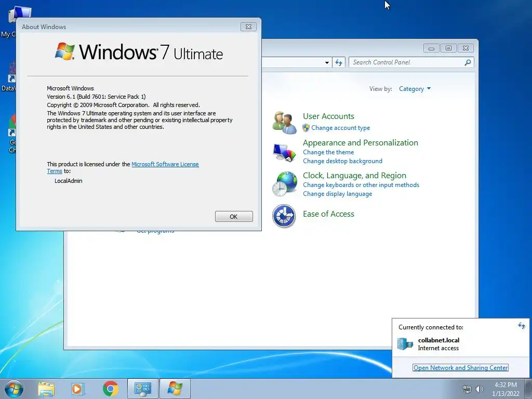
Task: Click the Version 6.1 Build 7601 text
Action: (x=96, y=97)
